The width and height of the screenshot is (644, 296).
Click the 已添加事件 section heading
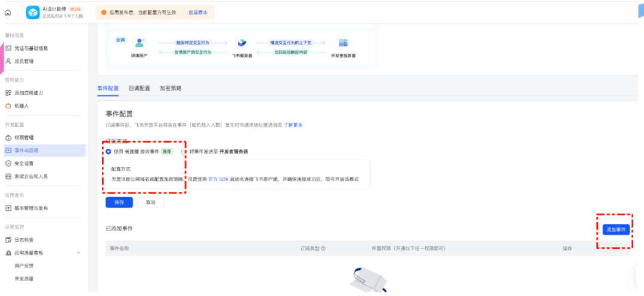pos(119,228)
